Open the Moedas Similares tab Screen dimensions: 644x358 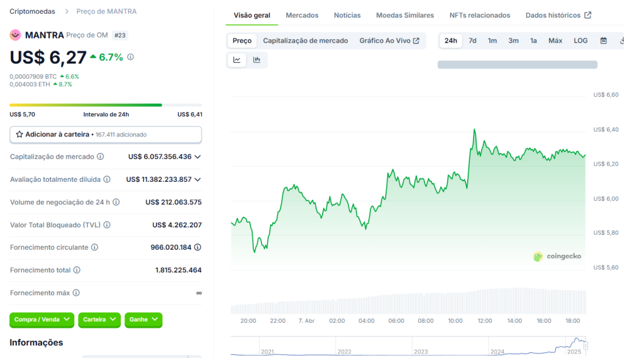(x=405, y=15)
